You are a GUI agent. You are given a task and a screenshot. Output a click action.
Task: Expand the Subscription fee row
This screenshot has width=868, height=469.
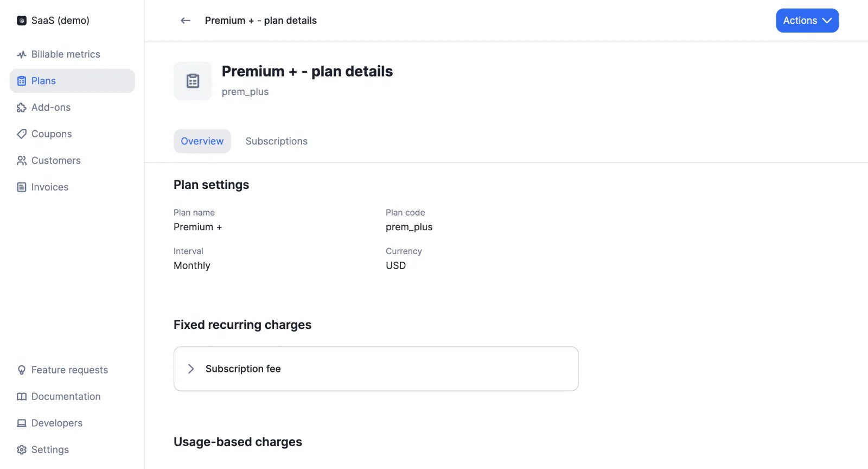tap(376, 369)
